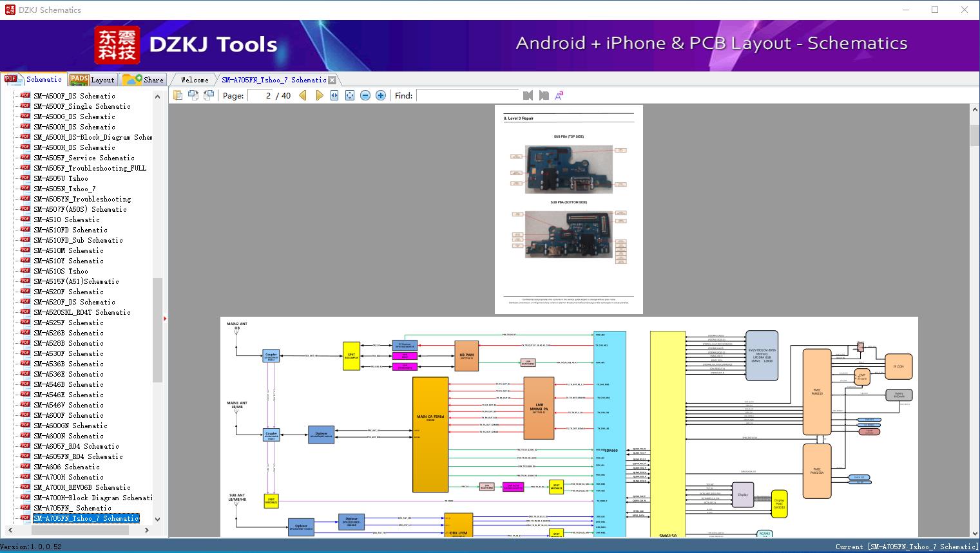Toggle match case for Find
Viewport: 980px width, 553px height.
tap(559, 95)
